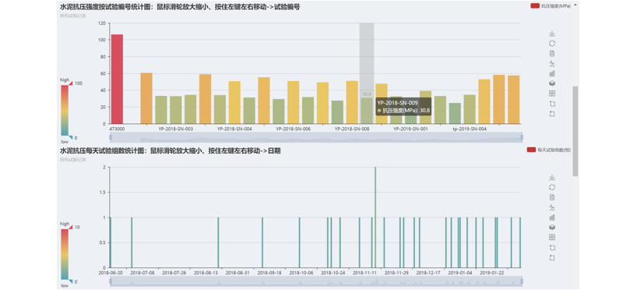
Task: Open data view for the daily test count chart
Action: pos(552,197)
